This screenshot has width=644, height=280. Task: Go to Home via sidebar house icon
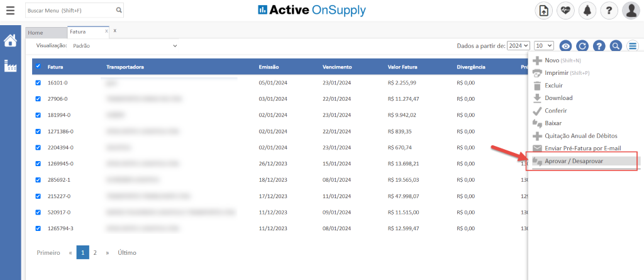pyautogui.click(x=10, y=41)
